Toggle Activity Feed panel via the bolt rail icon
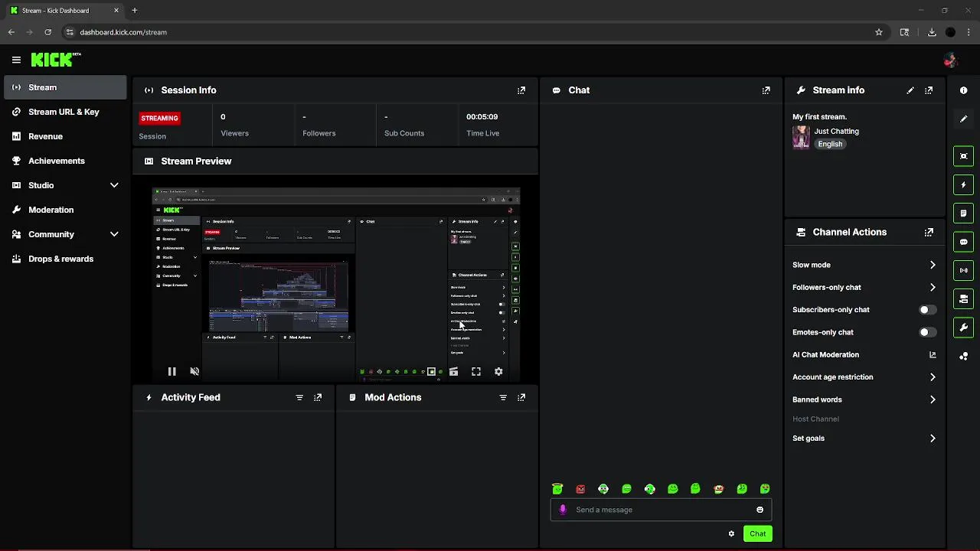This screenshot has width=980, height=551. click(963, 184)
